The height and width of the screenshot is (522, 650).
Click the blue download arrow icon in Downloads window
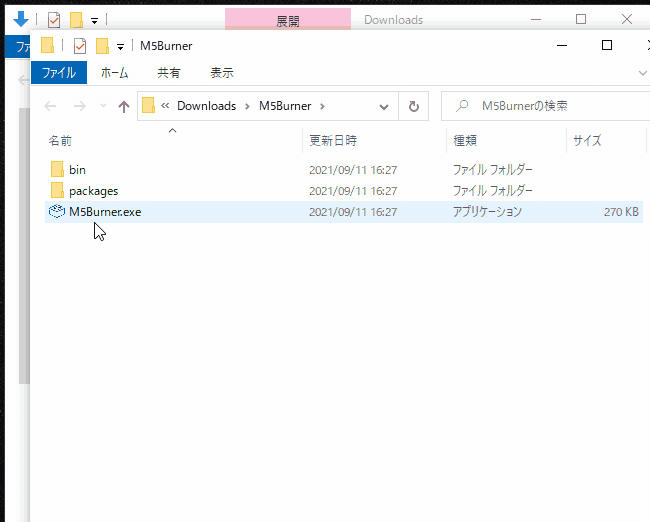pyautogui.click(x=21, y=19)
